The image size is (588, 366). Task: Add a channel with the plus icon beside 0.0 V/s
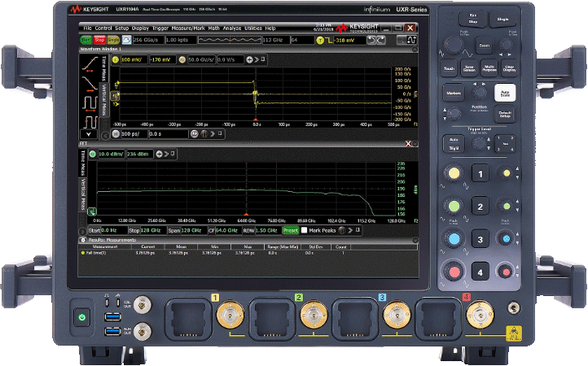[x=249, y=59]
